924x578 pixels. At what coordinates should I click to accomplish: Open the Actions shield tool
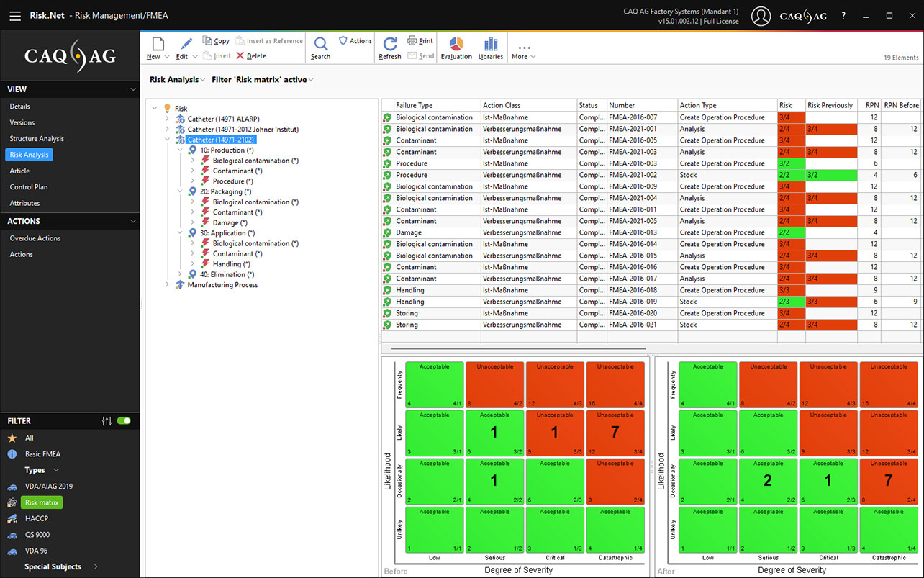pos(354,41)
